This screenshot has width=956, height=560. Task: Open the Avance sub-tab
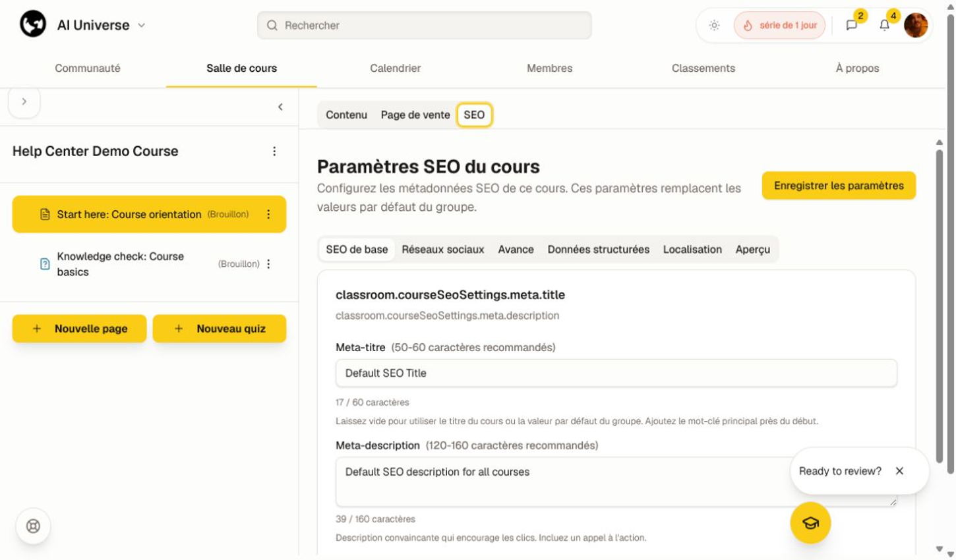pyautogui.click(x=516, y=249)
